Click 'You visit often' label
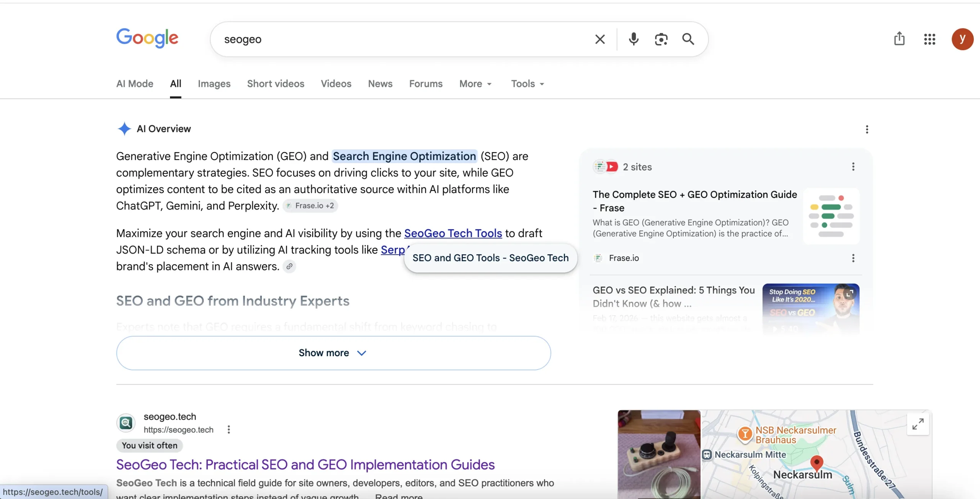Viewport: 980px width, 499px height. [149, 445]
